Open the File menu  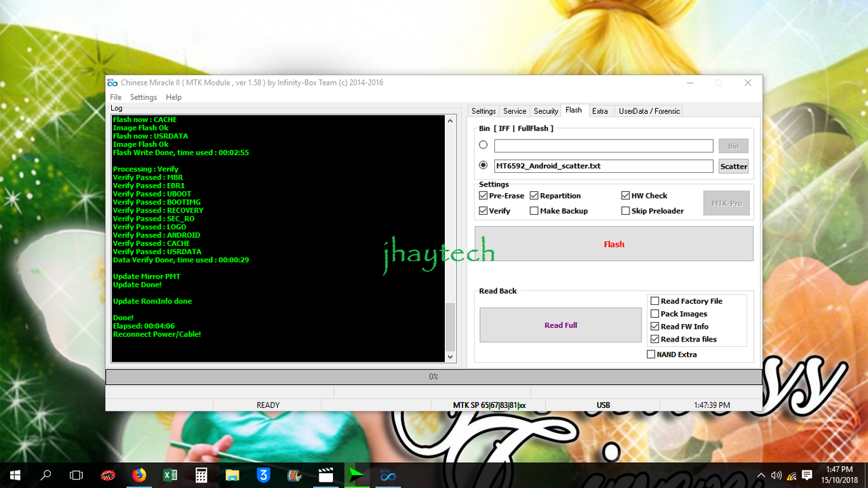(x=116, y=98)
